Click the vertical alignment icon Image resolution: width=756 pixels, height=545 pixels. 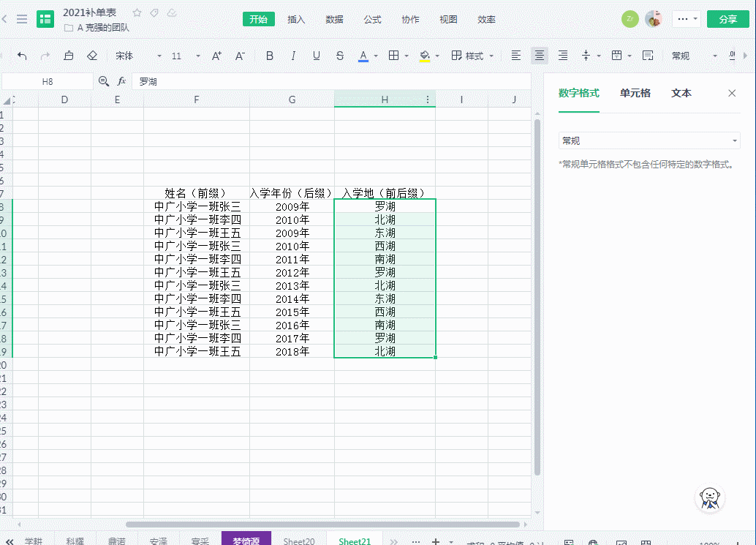[x=586, y=56]
